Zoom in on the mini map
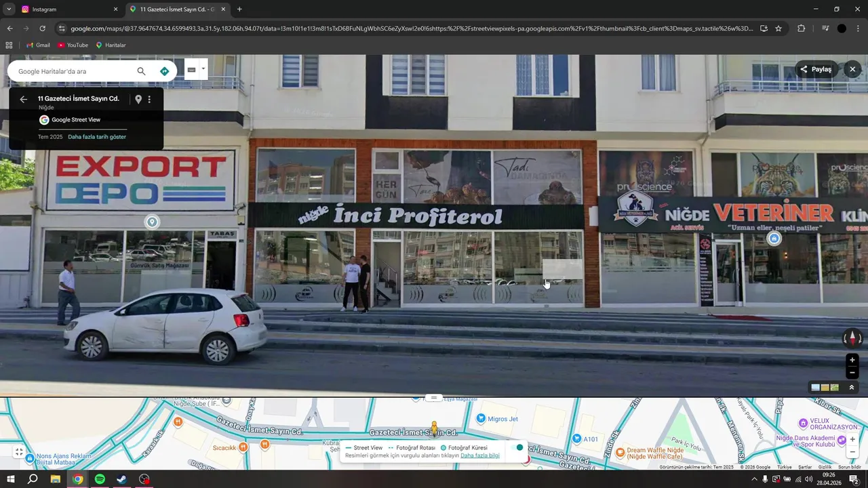 [x=852, y=440]
